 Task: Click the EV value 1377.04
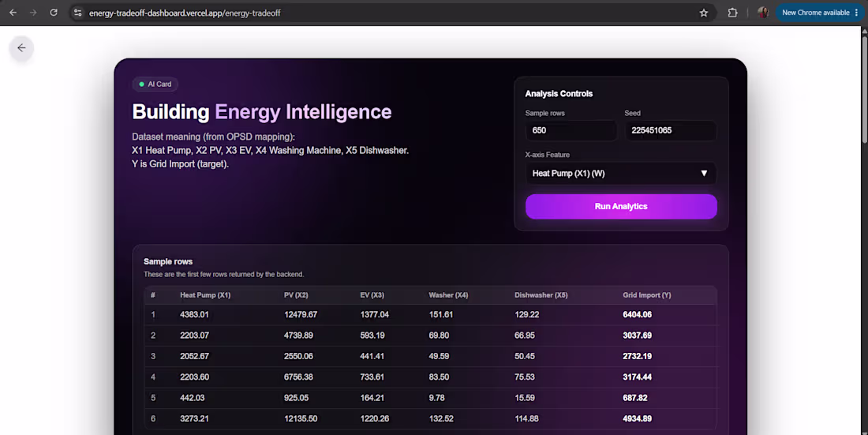(374, 315)
